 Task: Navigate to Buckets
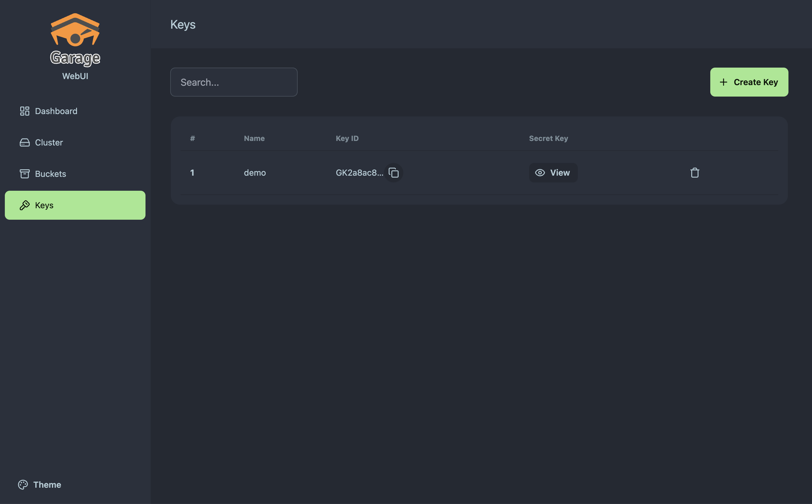coord(50,174)
